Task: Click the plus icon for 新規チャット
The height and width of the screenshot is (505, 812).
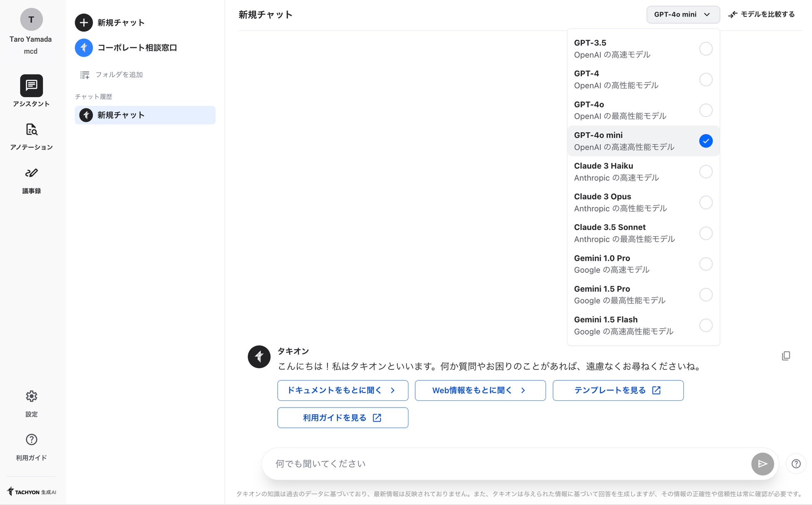Action: tap(84, 22)
